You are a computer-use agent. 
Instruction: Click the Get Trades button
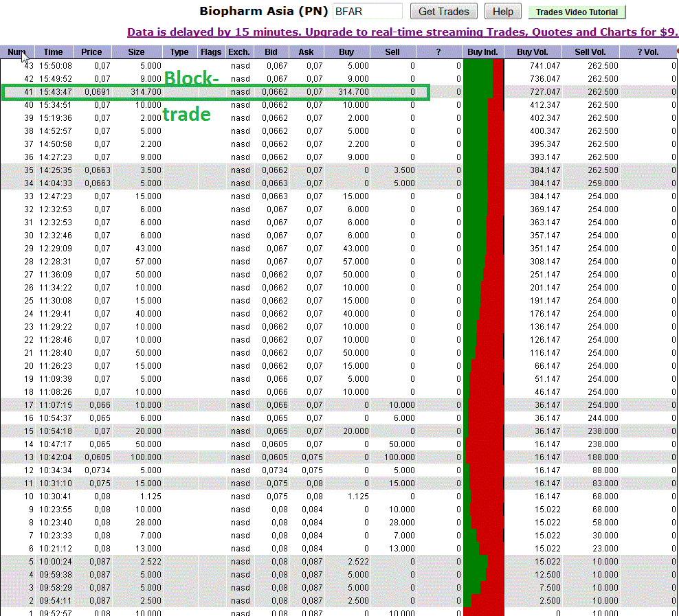tap(443, 11)
